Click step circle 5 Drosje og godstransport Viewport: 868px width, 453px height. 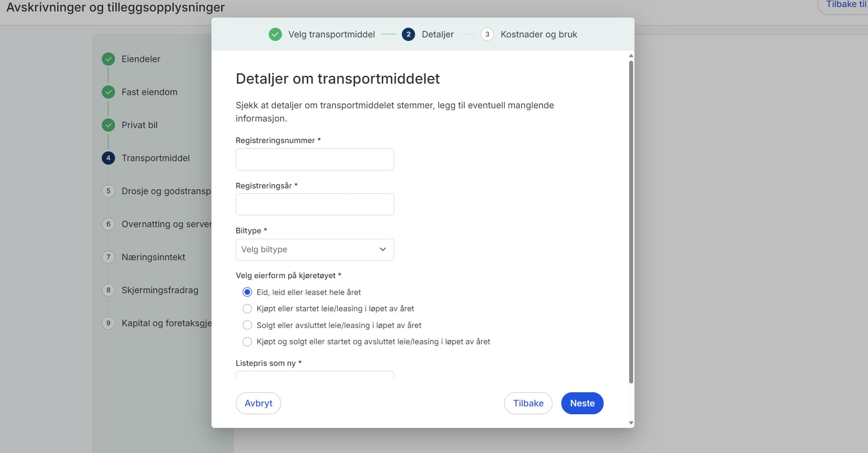point(108,191)
